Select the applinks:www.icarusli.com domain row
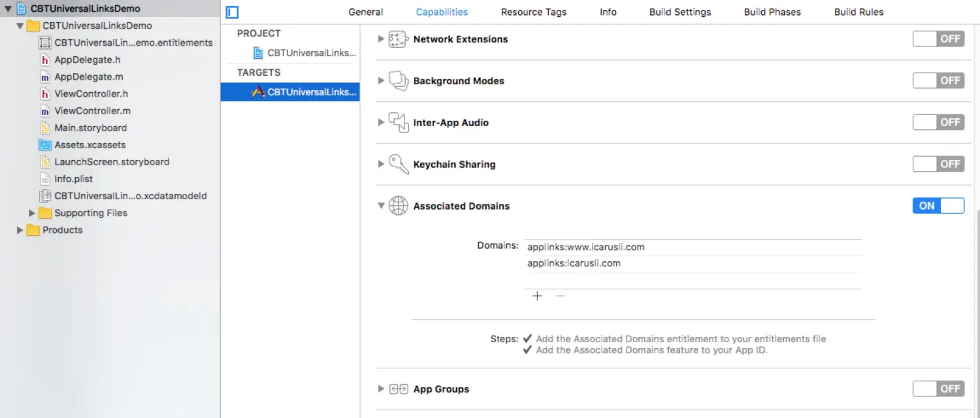 point(693,248)
